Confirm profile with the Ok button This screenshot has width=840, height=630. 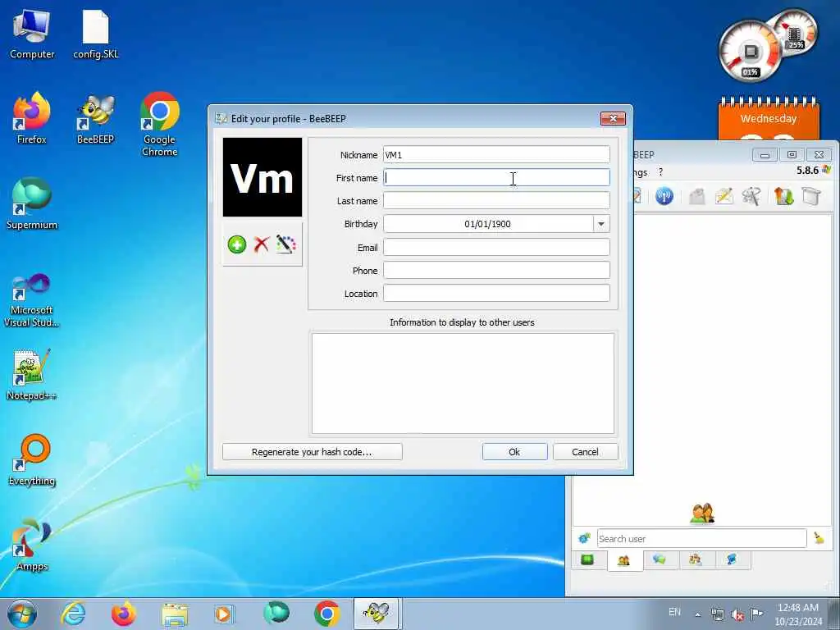(x=514, y=452)
